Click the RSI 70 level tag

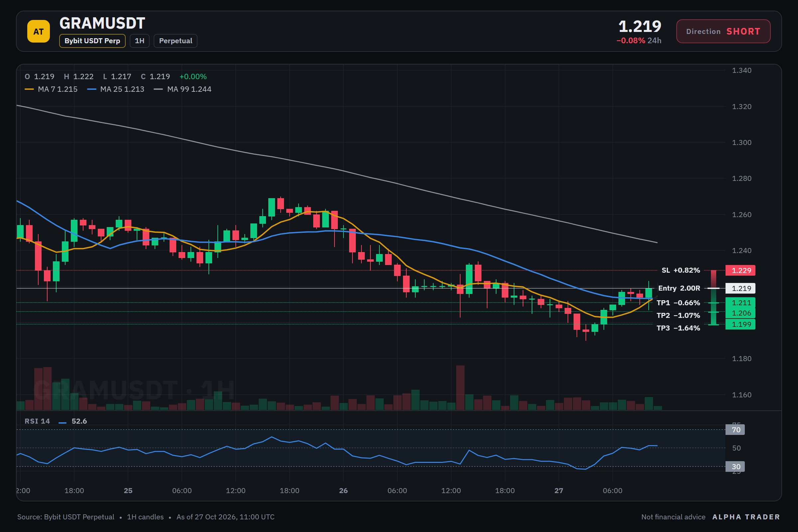735,430
